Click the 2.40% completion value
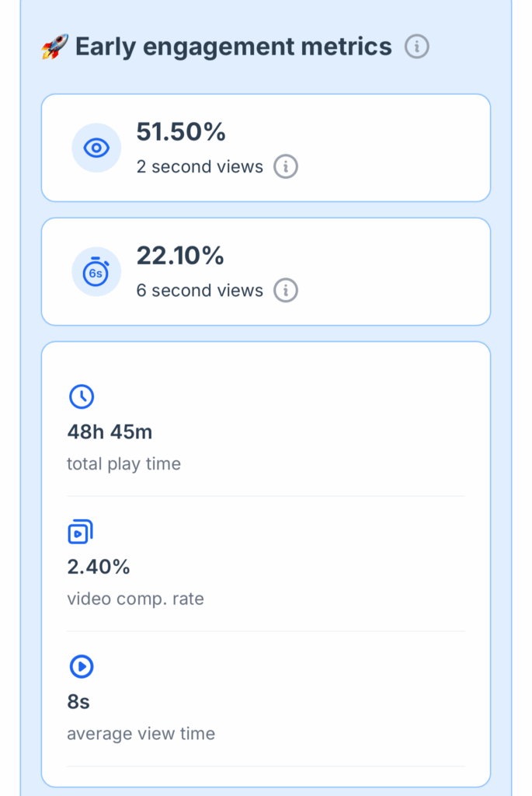This screenshot has width=532, height=796. pos(99,567)
